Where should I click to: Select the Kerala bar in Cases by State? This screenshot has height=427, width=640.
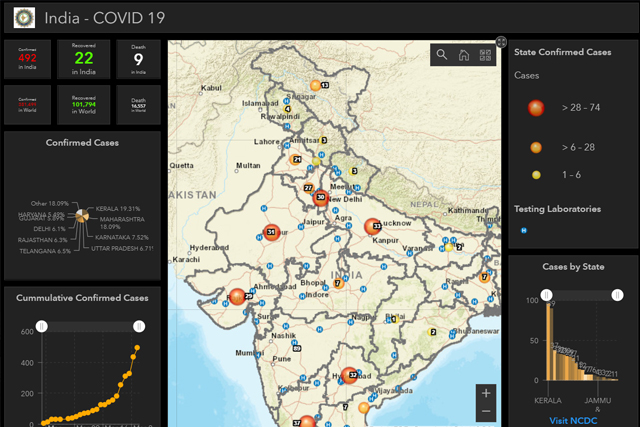click(x=550, y=343)
